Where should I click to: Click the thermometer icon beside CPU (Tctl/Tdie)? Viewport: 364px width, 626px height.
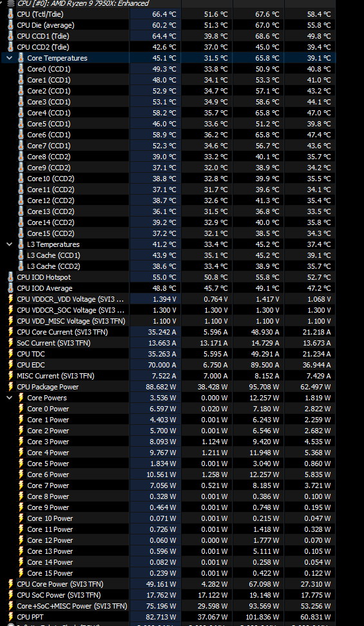click(x=11, y=14)
